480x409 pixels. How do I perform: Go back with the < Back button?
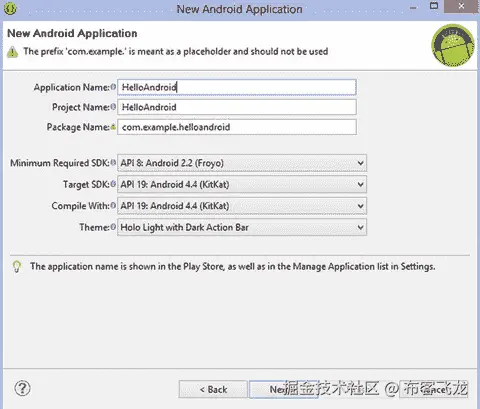213,389
